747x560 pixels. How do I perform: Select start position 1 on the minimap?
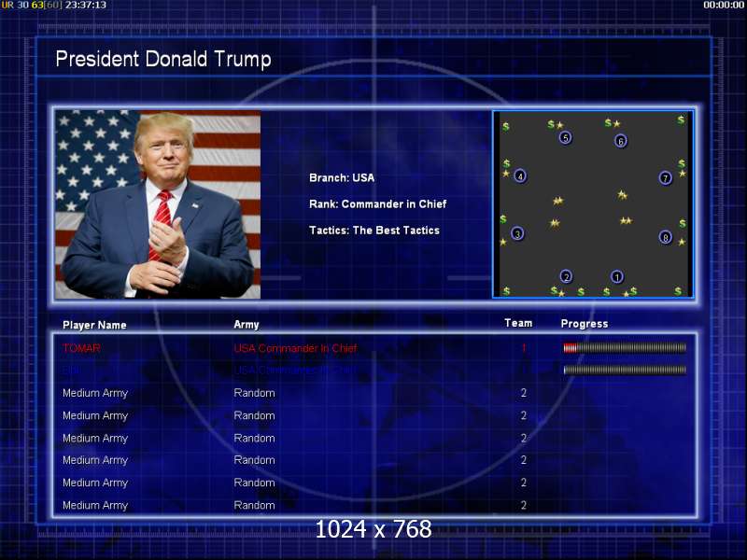(x=617, y=276)
